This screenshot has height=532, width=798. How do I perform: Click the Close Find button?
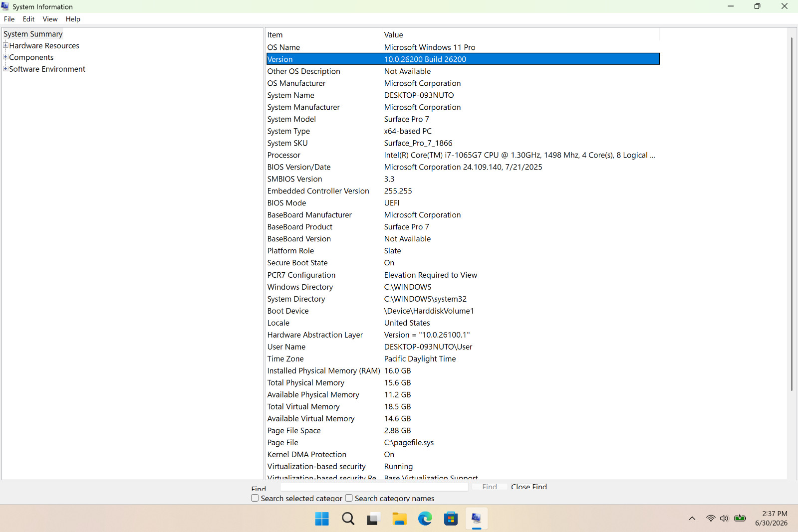[x=529, y=487]
